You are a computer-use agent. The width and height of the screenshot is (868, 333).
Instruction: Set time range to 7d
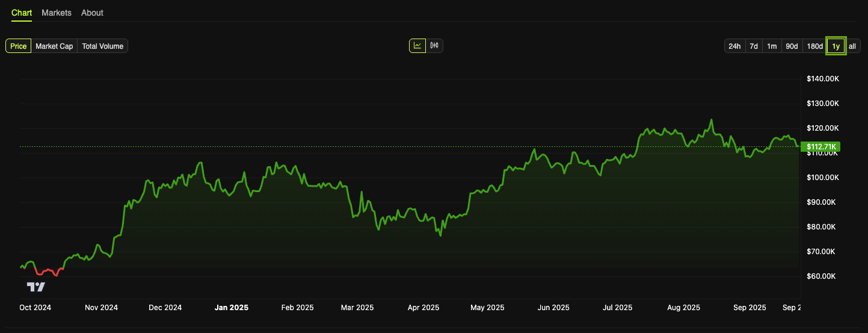[753, 46]
